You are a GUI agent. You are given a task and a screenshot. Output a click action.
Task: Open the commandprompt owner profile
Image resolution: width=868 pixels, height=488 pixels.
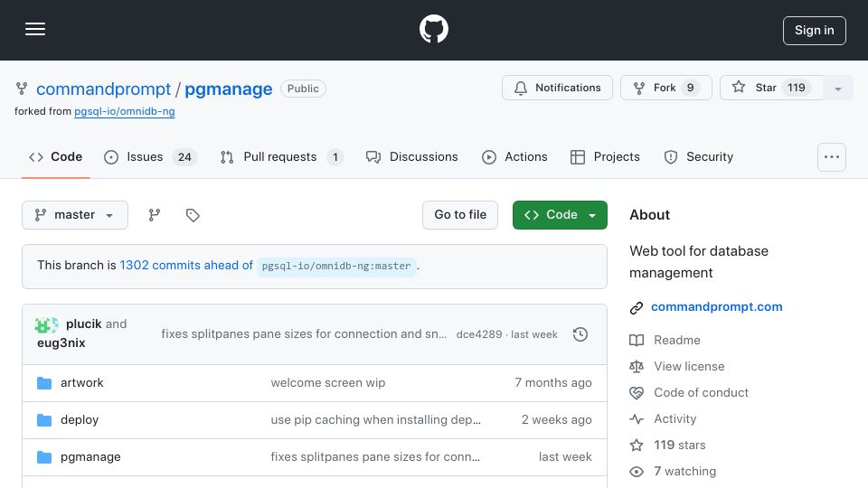point(103,89)
